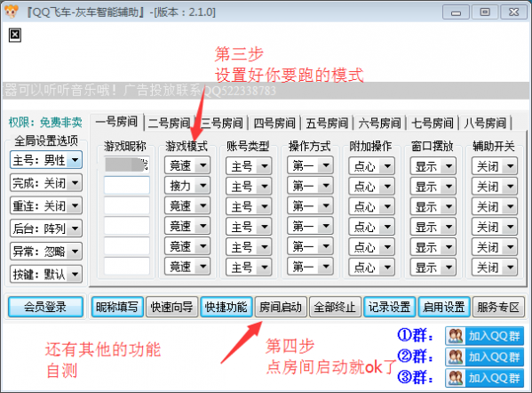Open last row 游戏模式 竞速 dropdown
Image resolution: width=532 pixels, height=393 pixels.
point(187,267)
